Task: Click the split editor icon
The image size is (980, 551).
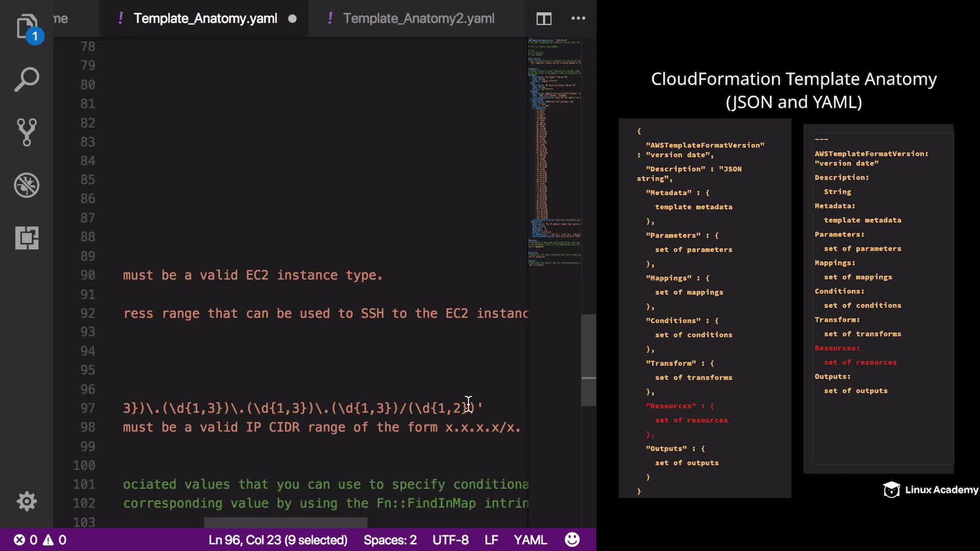Action: pos(544,19)
